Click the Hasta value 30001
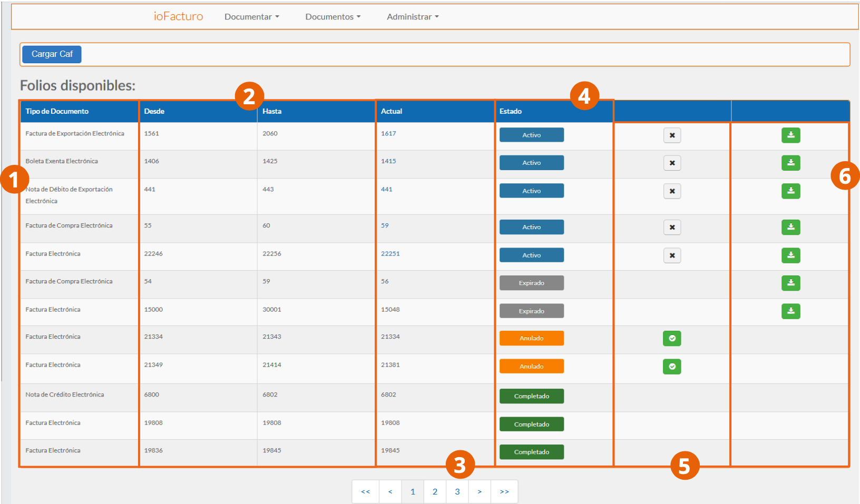860x504 pixels. pos(272,310)
